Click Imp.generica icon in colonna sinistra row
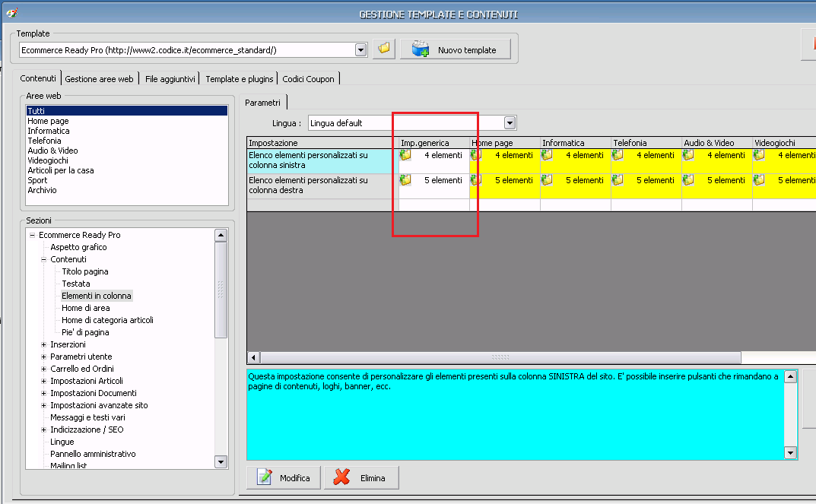Viewport: 816px width, 504px height. (405, 155)
